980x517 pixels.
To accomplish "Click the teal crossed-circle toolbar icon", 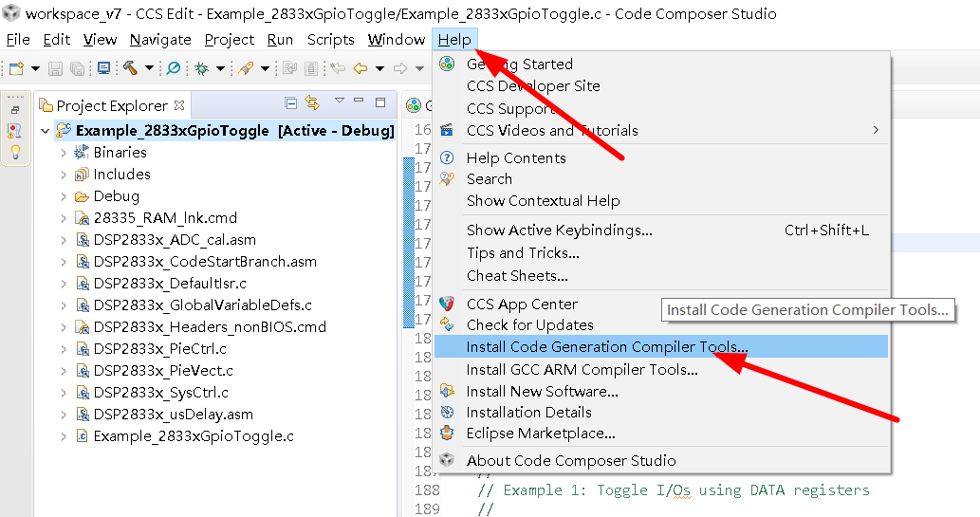I will point(173,67).
